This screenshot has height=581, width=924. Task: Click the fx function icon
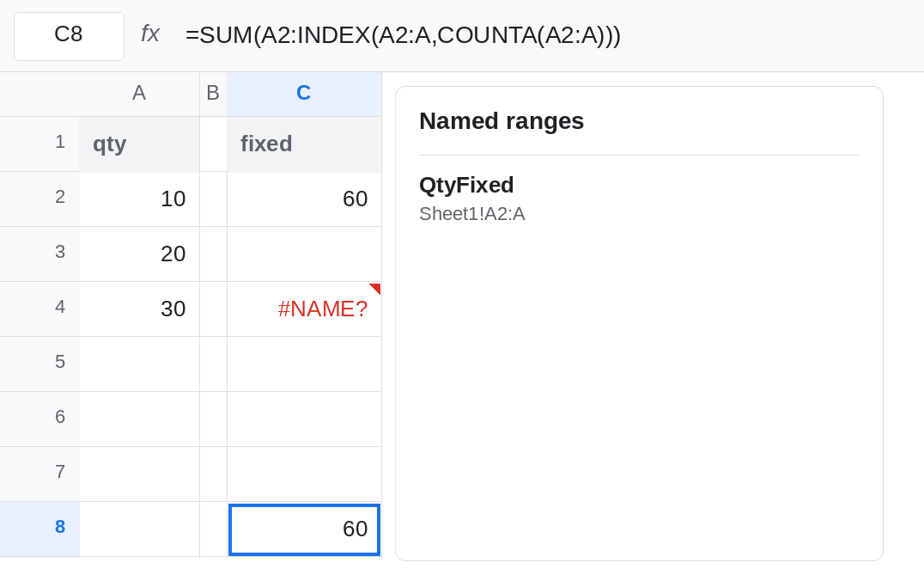tap(150, 34)
